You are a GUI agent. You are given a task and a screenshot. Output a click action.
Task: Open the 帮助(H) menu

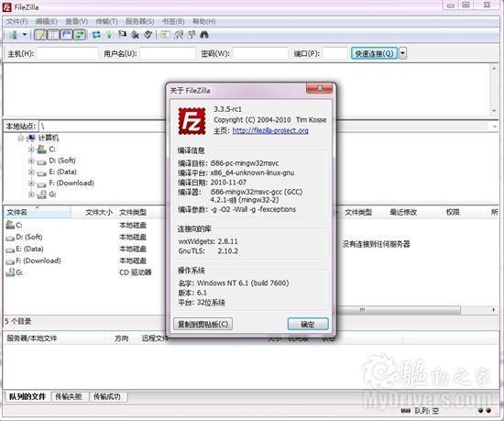[203, 21]
